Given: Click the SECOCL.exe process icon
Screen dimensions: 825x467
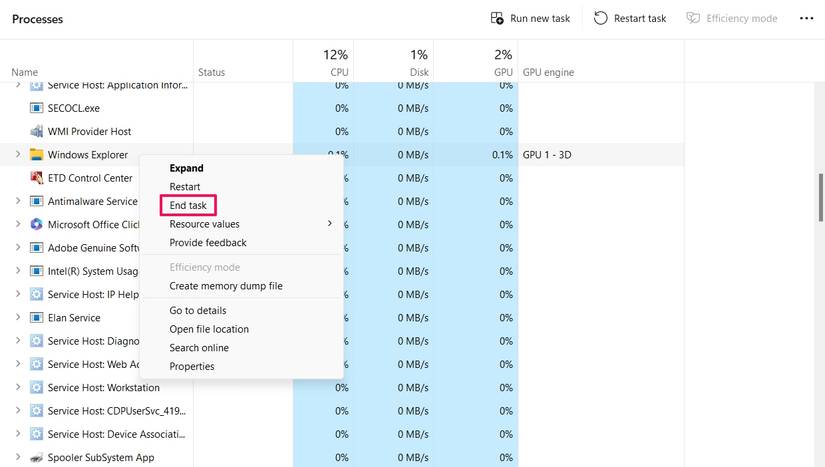Looking at the screenshot, I should 37,108.
